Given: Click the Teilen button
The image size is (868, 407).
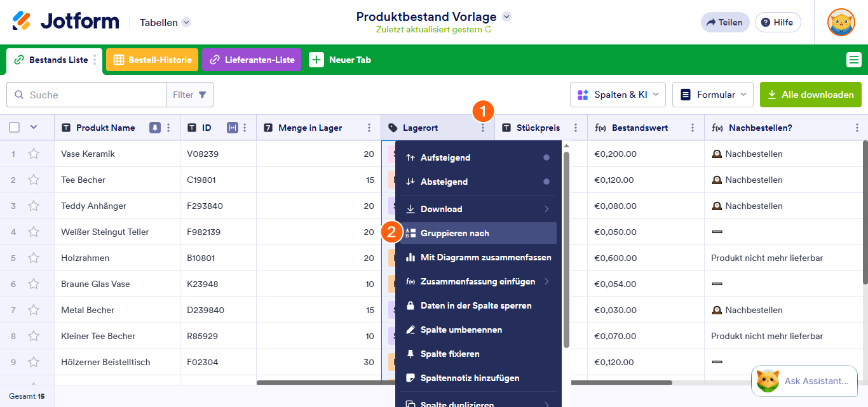Looking at the screenshot, I should (725, 22).
